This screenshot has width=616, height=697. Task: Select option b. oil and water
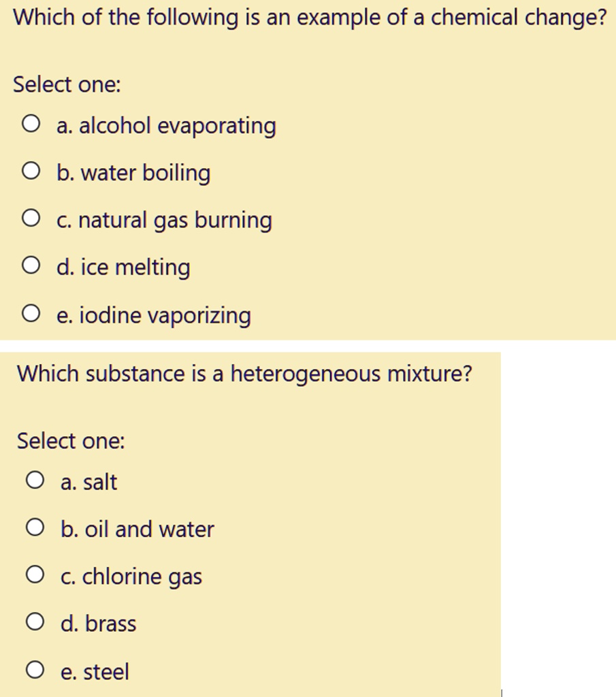[35, 528]
